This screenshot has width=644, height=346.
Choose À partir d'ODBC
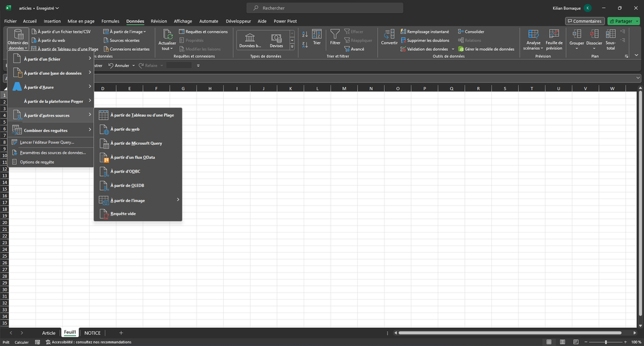[138, 171]
